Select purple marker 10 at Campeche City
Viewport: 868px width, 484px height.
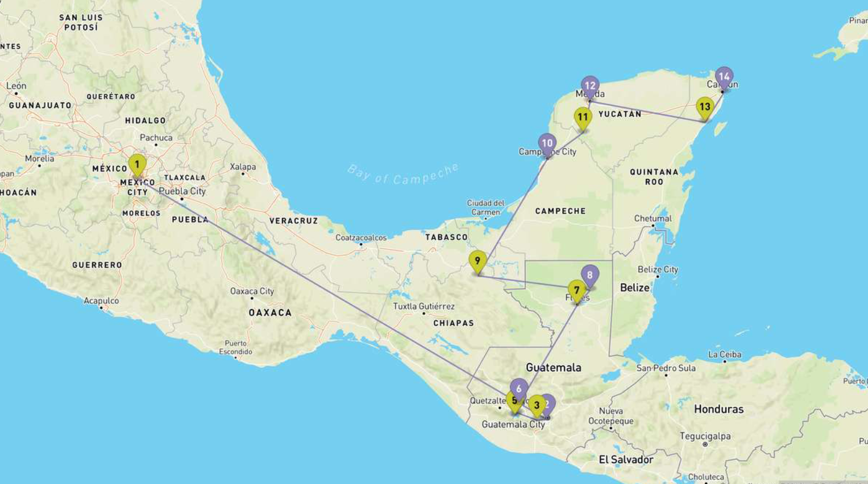pos(547,143)
